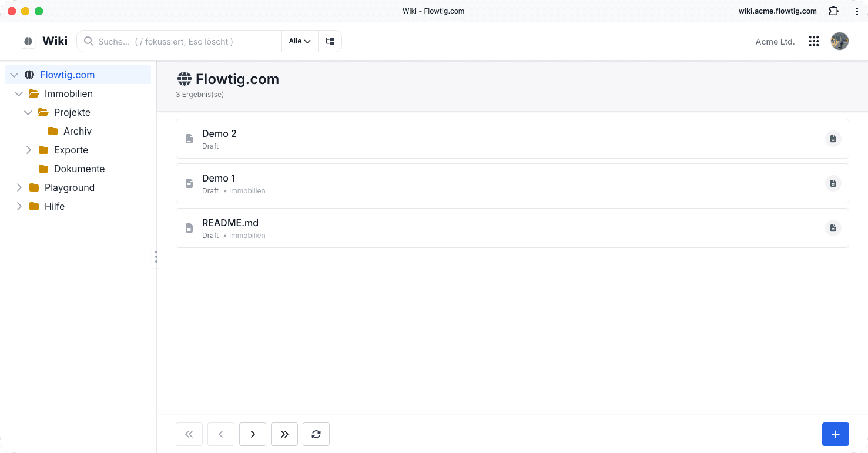Click the sidebar resize handle dots

(156, 257)
